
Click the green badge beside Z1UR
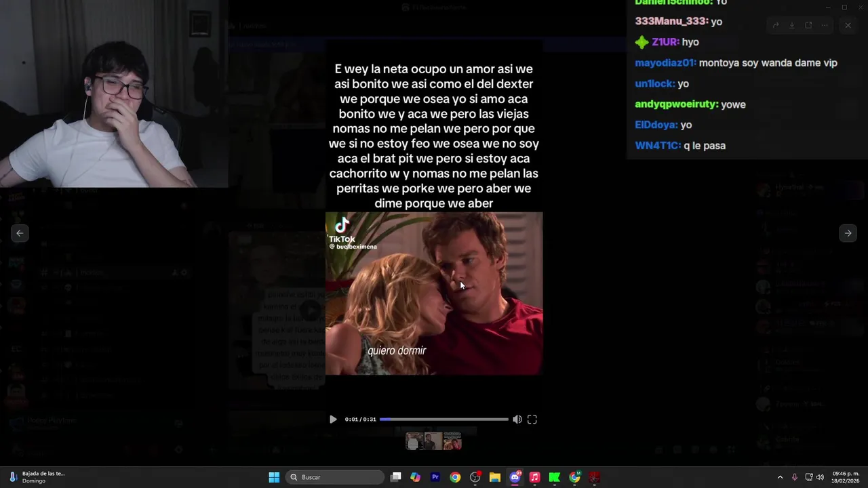tap(642, 42)
